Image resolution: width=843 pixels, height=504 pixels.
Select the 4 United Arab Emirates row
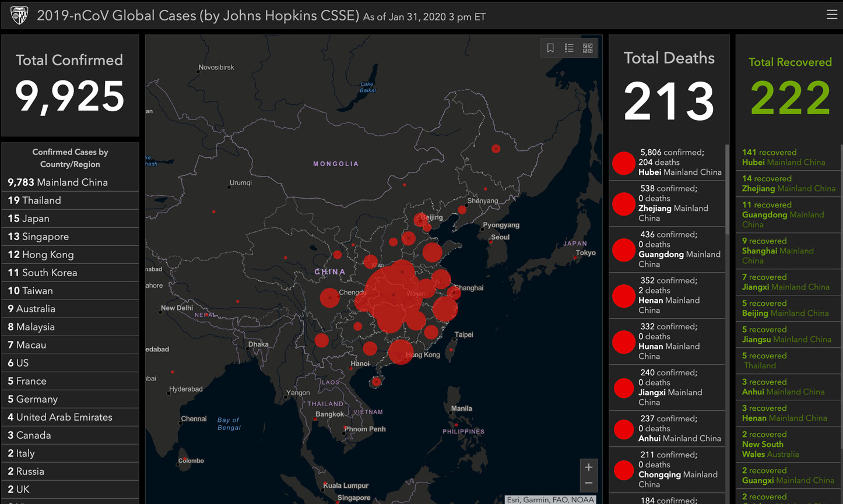(70, 417)
